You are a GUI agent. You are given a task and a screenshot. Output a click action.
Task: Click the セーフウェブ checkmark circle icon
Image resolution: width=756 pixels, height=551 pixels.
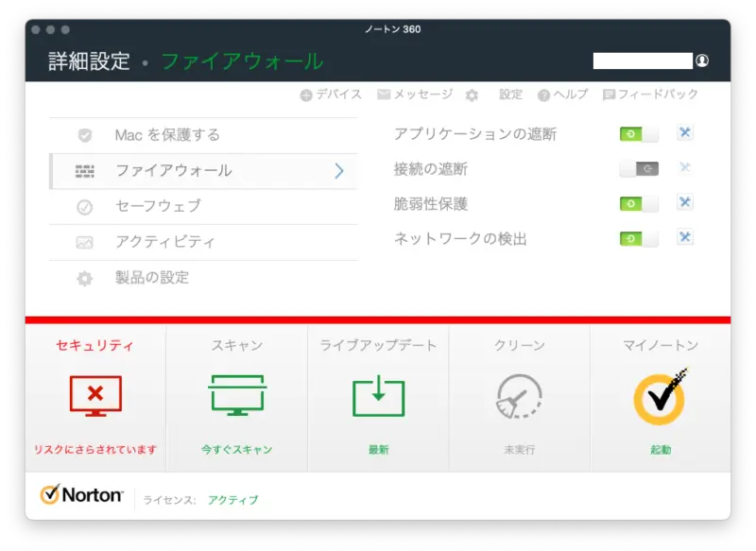pyautogui.click(x=85, y=207)
